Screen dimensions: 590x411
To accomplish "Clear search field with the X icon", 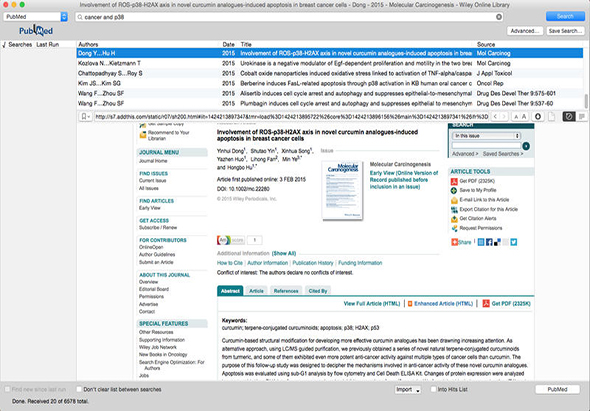I will pyautogui.click(x=499, y=17).
